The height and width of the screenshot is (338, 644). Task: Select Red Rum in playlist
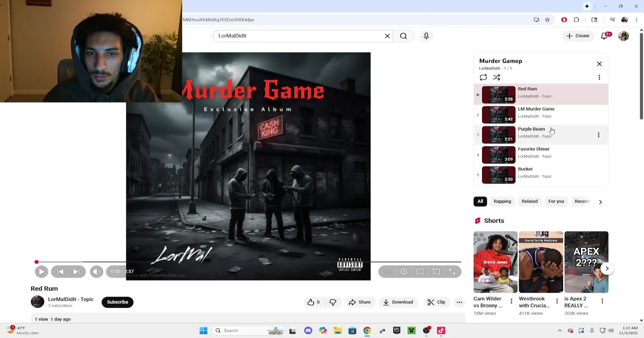coord(541,94)
